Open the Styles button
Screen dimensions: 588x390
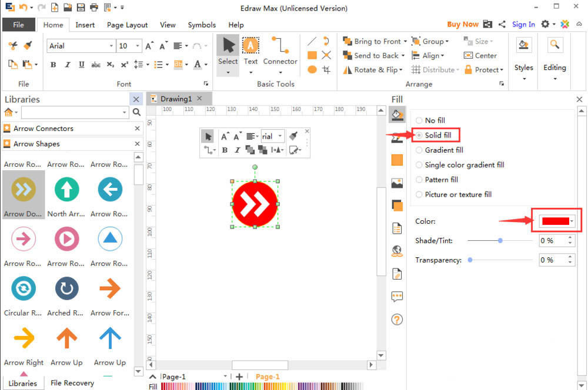[523, 59]
